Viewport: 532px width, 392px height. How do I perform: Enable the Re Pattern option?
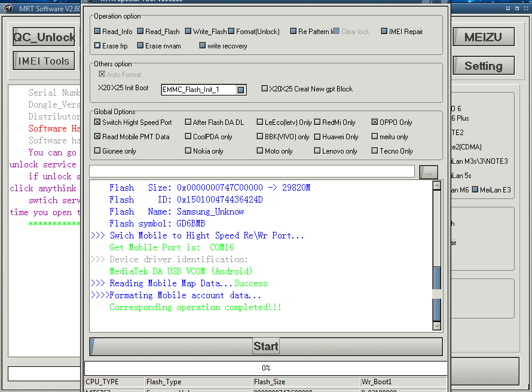click(x=293, y=31)
